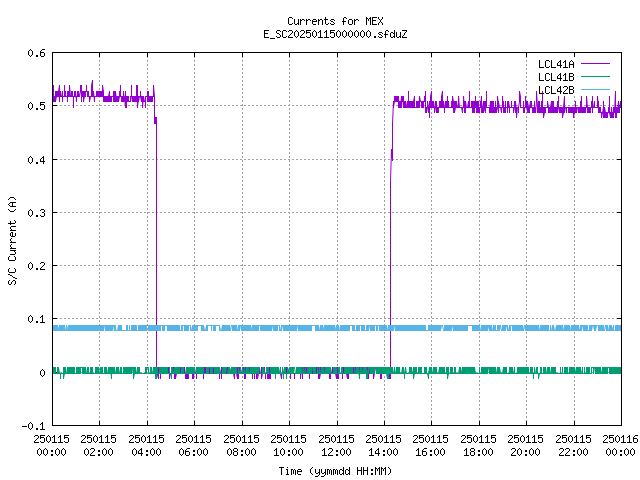Click the 250115 08:00 x-axis label
The image size is (640, 480).
pos(241,445)
